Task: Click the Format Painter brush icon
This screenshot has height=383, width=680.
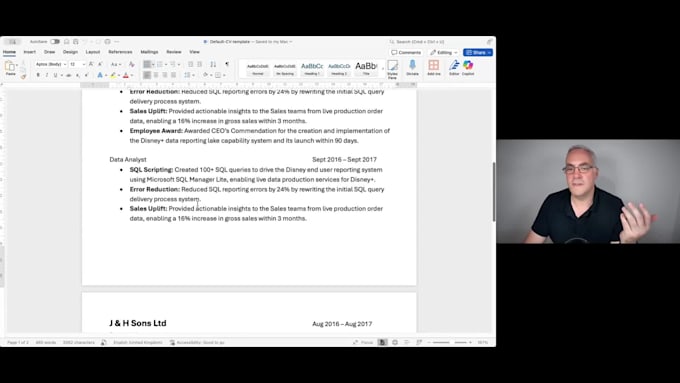Action: click(23, 76)
